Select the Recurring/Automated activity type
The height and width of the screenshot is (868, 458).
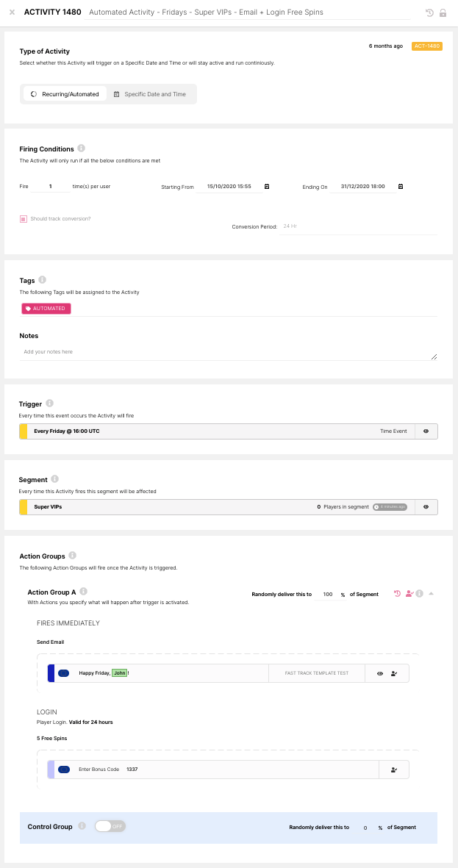coord(65,94)
